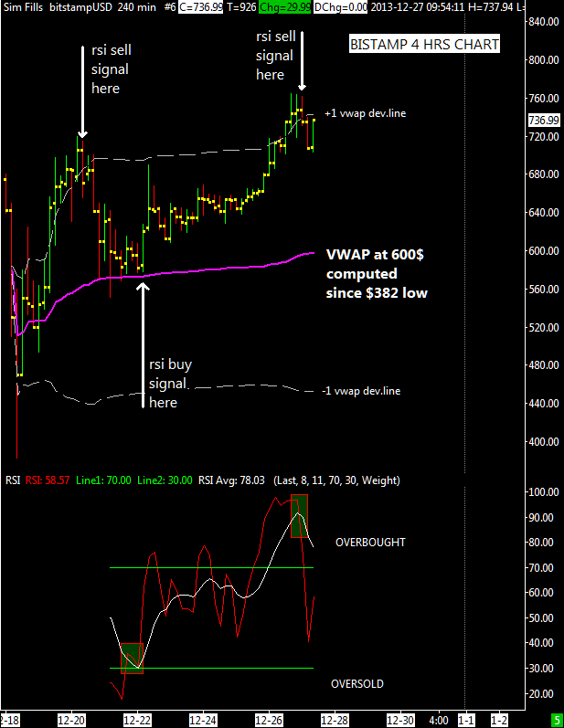Image resolution: width=564 pixels, height=728 pixels.
Task: Click the green number 5 box
Action: [x=557, y=720]
